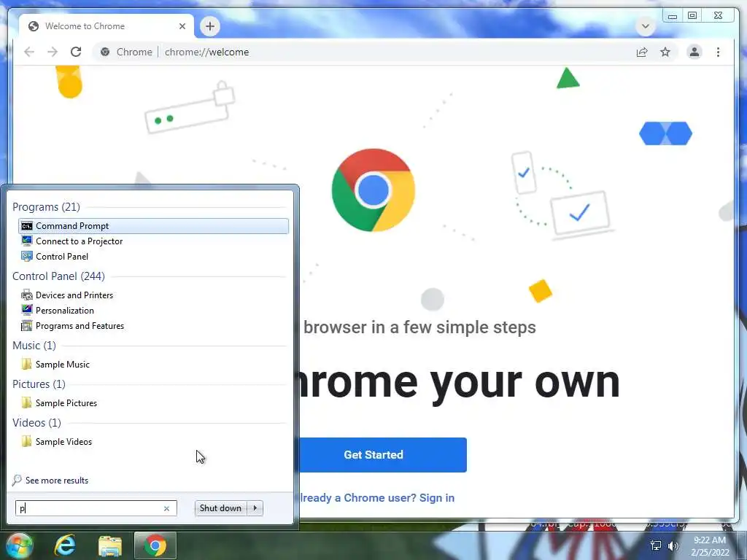
Task: Click the Chrome forward arrow
Action: tap(53, 52)
